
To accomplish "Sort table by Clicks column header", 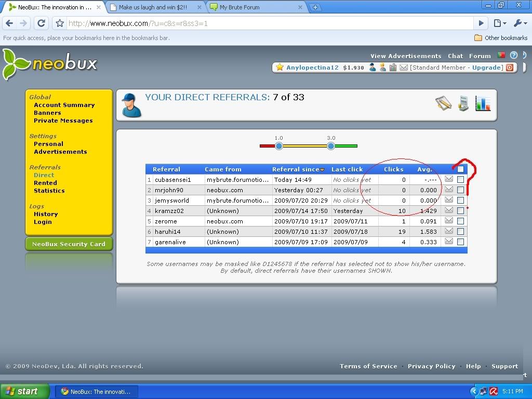I will click(x=394, y=169).
